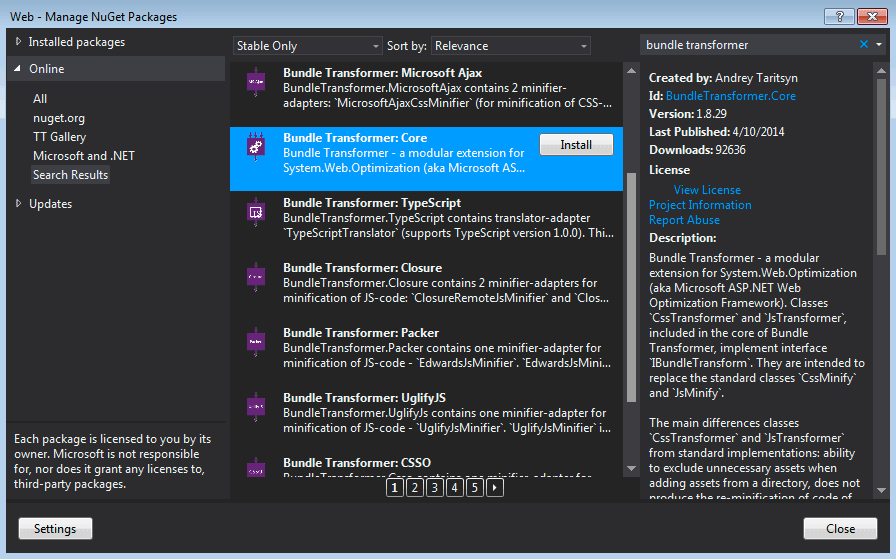The height and width of the screenshot is (559, 896).
Task: Select the Search Results item
Action: (x=70, y=174)
